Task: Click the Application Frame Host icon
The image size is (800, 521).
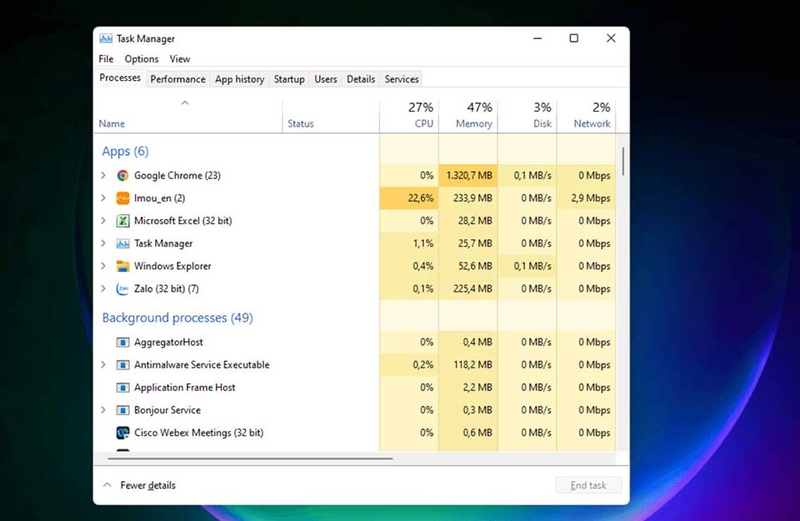Action: 122,387
